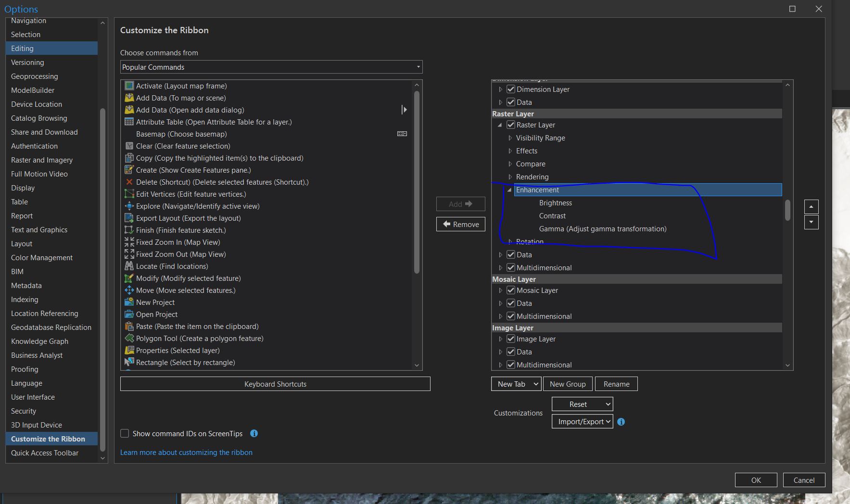Click the New Project icon

click(x=129, y=302)
